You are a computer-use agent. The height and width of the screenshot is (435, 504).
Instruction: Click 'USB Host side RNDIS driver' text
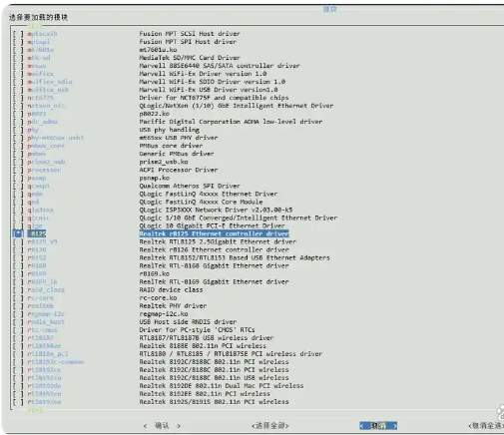point(188,321)
